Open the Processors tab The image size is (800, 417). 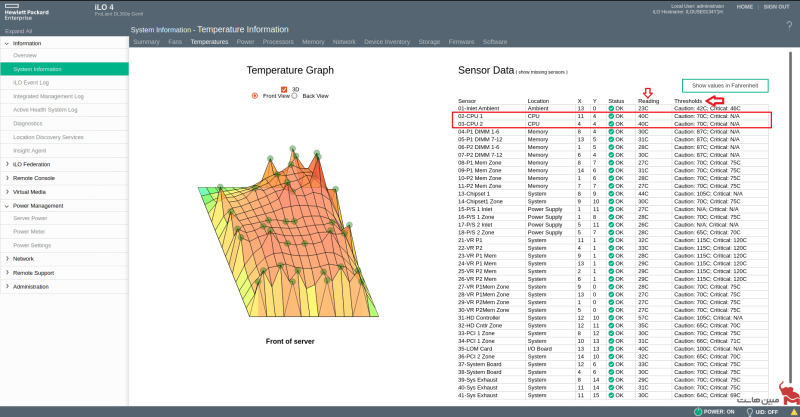(278, 42)
